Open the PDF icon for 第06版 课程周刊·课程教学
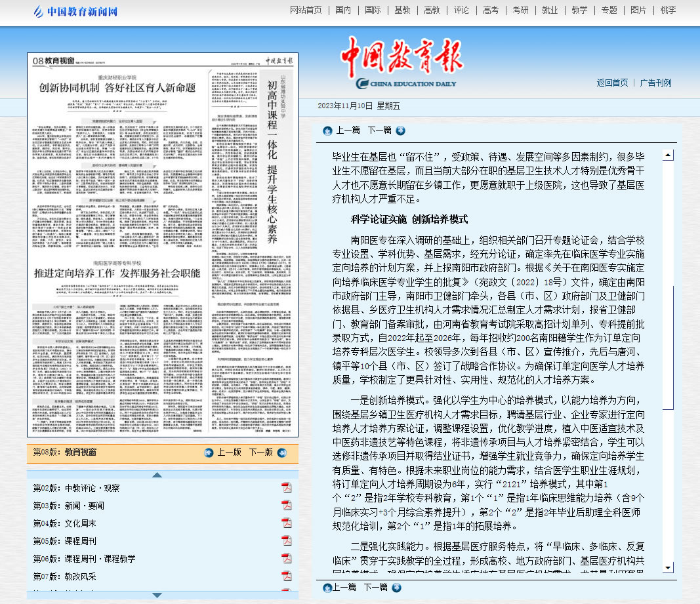This screenshot has width=700, height=604. [x=286, y=558]
